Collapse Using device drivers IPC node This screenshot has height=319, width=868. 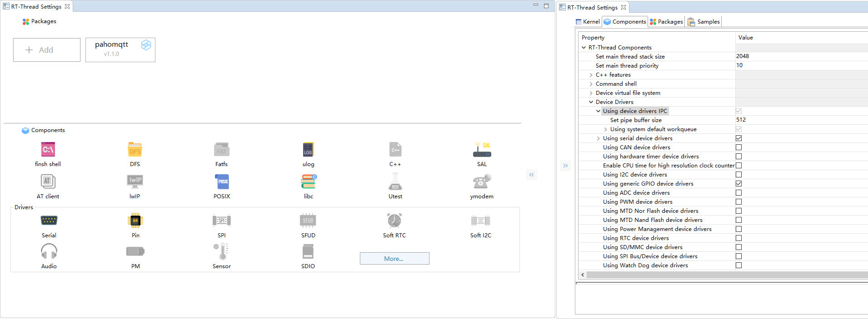pyautogui.click(x=598, y=111)
